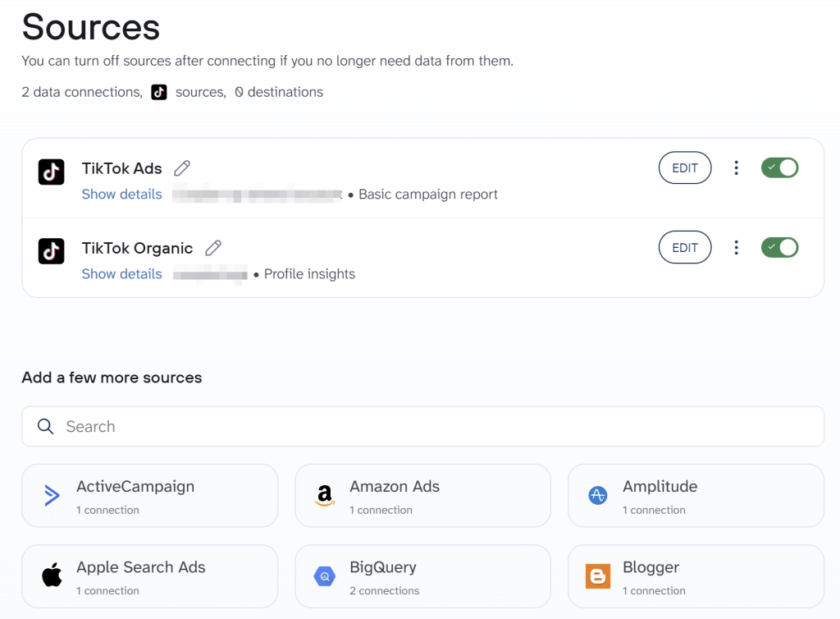The width and height of the screenshot is (840, 619).
Task: Click the ActiveCampaign logo icon
Action: pos(52,495)
